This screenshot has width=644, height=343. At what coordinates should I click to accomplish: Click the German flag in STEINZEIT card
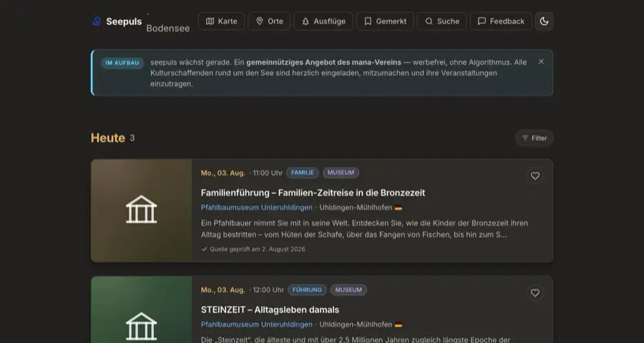point(399,325)
